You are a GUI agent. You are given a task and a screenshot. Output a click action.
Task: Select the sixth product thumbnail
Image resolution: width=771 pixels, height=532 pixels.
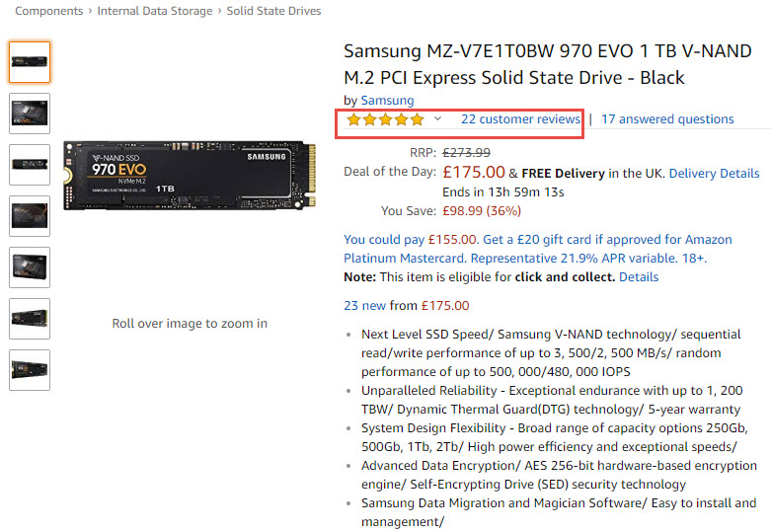(30, 318)
